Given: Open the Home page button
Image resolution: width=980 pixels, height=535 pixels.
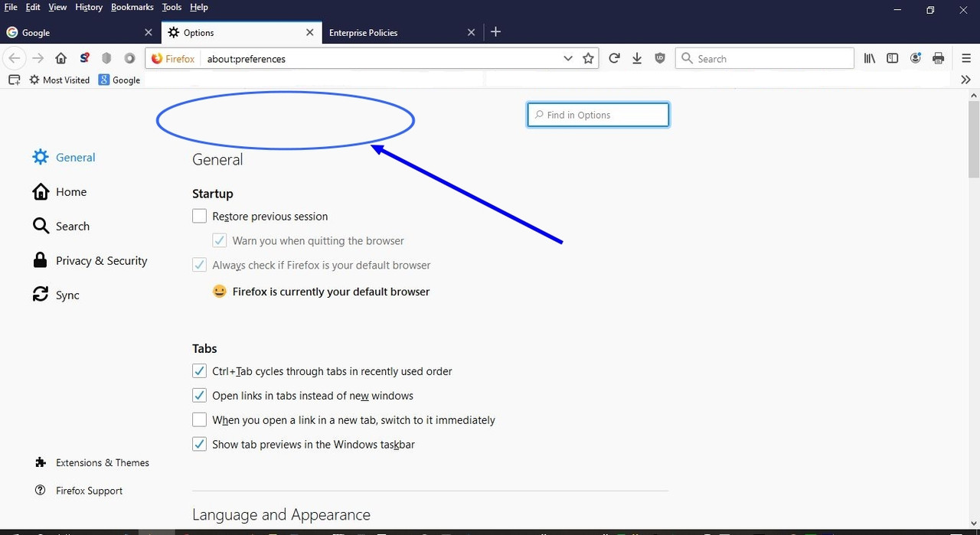Looking at the screenshot, I should coord(61,58).
